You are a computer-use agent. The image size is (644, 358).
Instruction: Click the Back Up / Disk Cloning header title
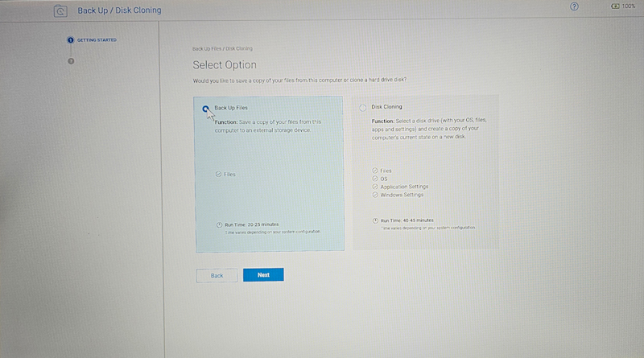(119, 10)
